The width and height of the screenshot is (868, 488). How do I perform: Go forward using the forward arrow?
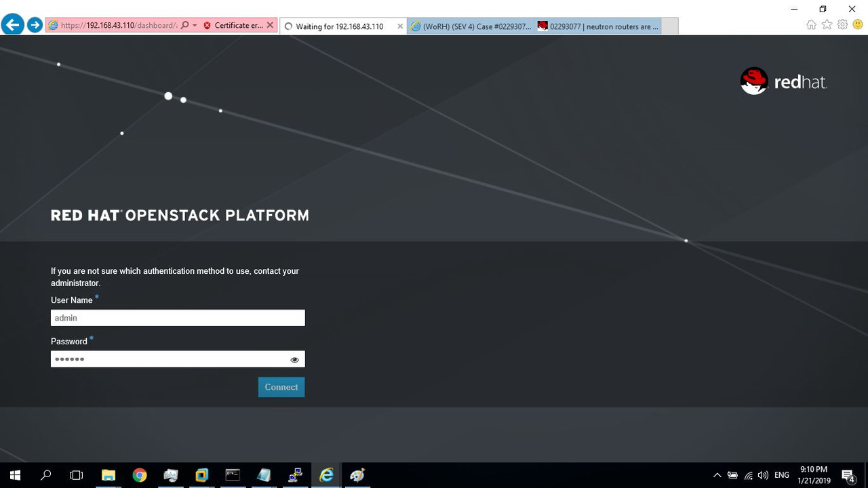[x=35, y=26]
